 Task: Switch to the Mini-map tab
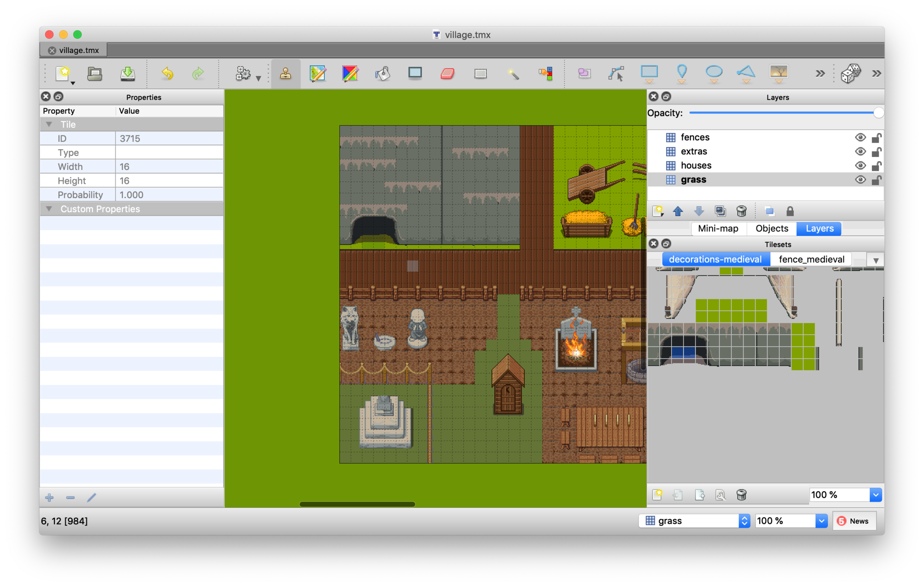718,229
